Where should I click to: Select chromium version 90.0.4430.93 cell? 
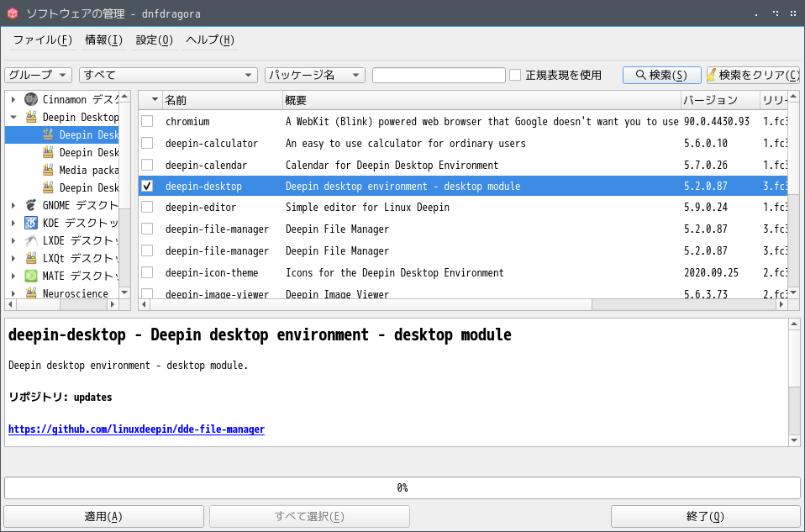(x=717, y=122)
